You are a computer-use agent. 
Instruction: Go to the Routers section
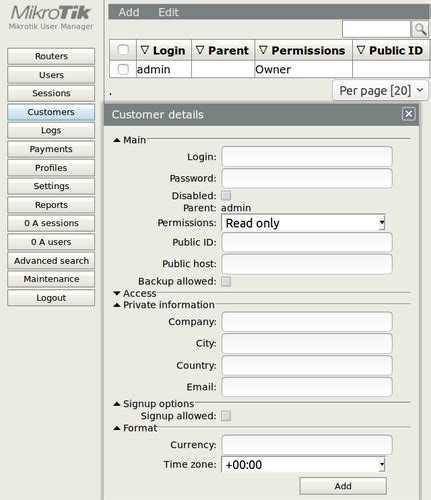(51, 56)
